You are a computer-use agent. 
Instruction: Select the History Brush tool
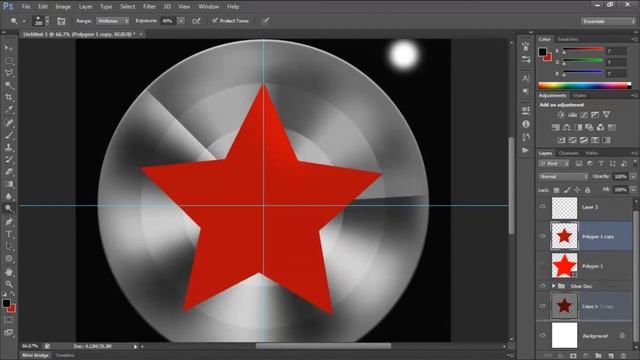coord(9,160)
